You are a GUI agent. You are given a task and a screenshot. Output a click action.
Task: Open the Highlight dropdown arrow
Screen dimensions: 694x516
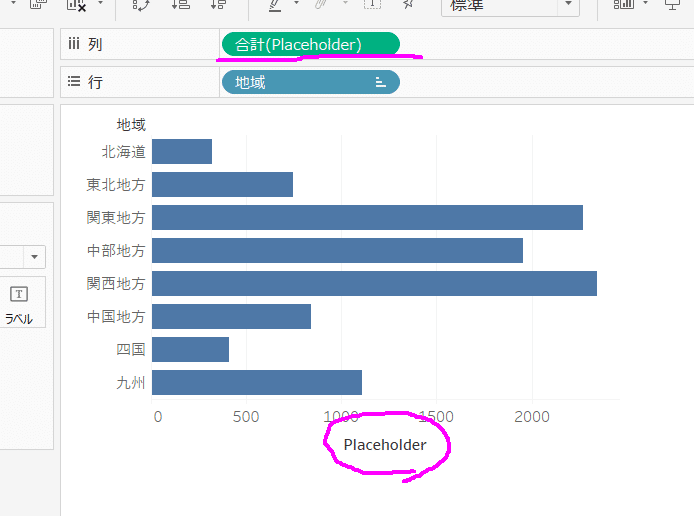point(297,4)
